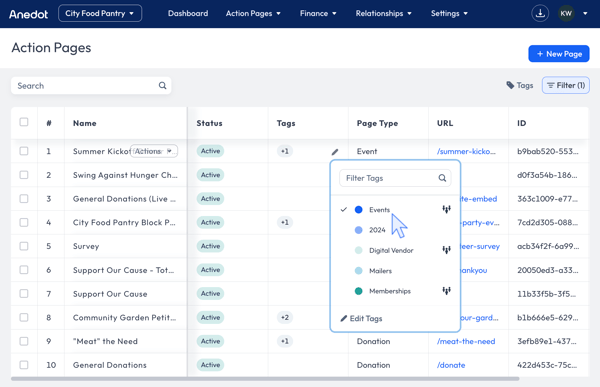
Task: Check the box for row 10 General Donations
Action: (x=24, y=364)
